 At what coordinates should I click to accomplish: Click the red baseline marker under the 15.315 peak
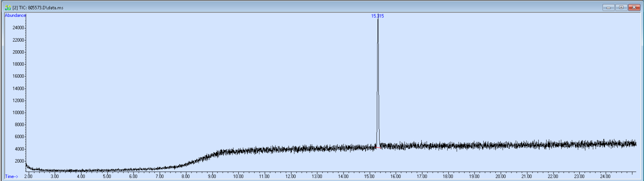click(x=378, y=147)
